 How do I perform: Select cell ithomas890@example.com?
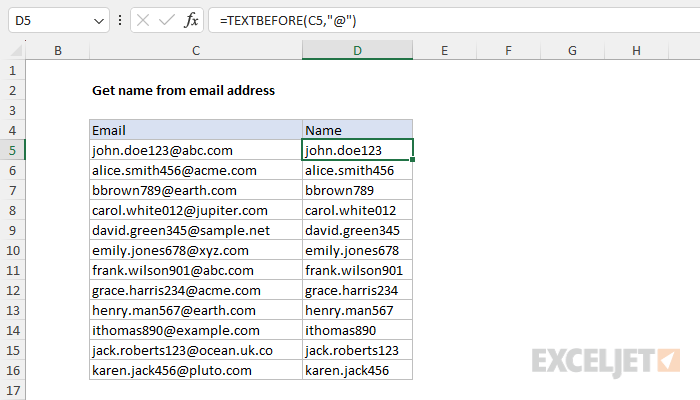click(x=196, y=330)
